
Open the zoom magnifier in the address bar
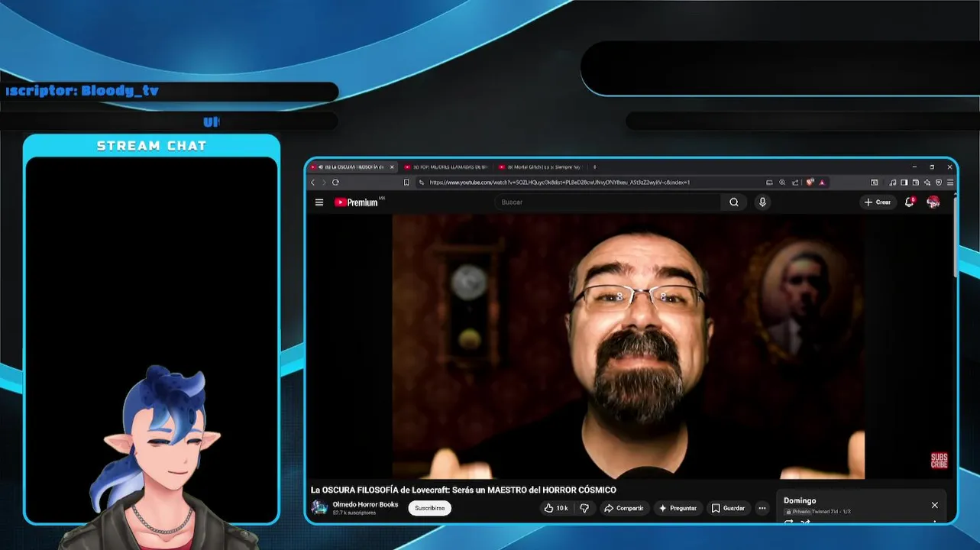coord(782,183)
